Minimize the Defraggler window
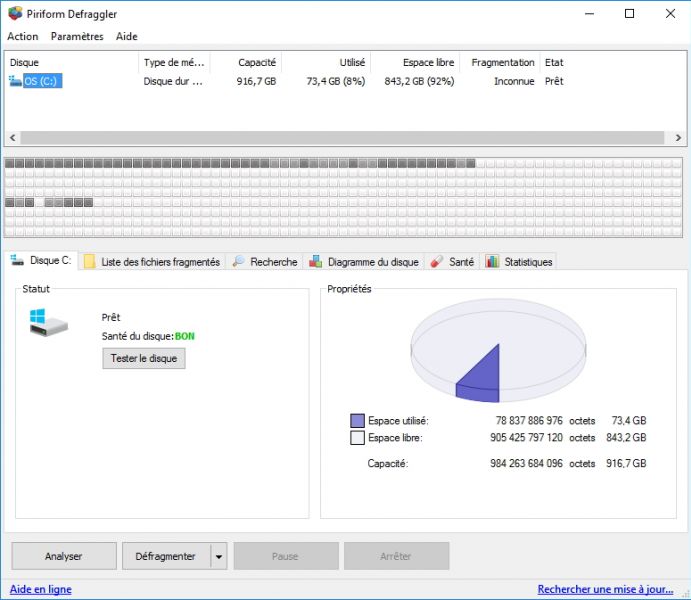 (589, 14)
